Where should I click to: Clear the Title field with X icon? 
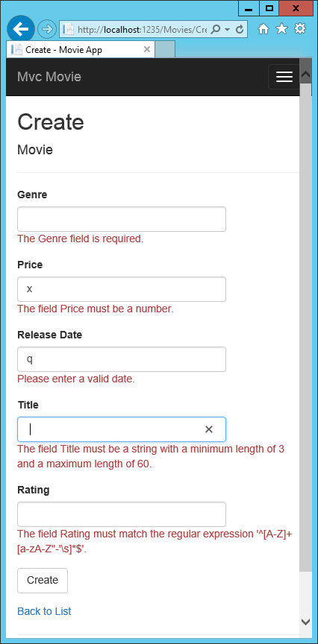[x=208, y=429]
